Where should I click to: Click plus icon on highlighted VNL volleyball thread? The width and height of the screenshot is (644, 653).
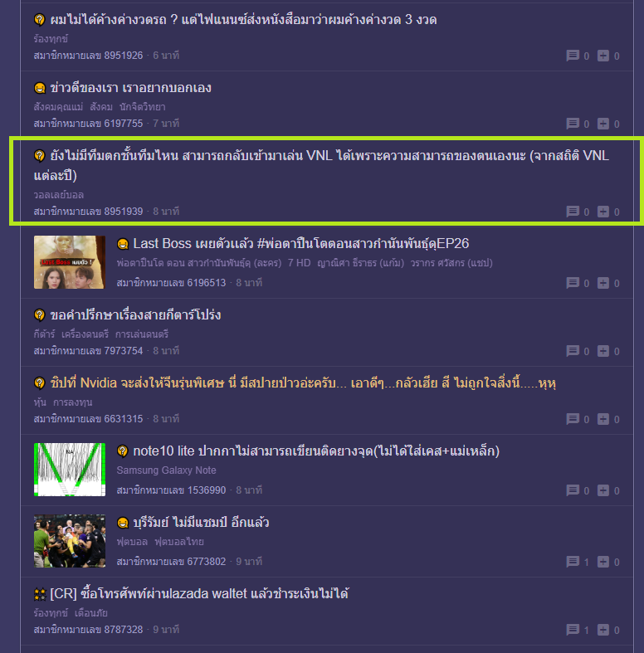(603, 212)
